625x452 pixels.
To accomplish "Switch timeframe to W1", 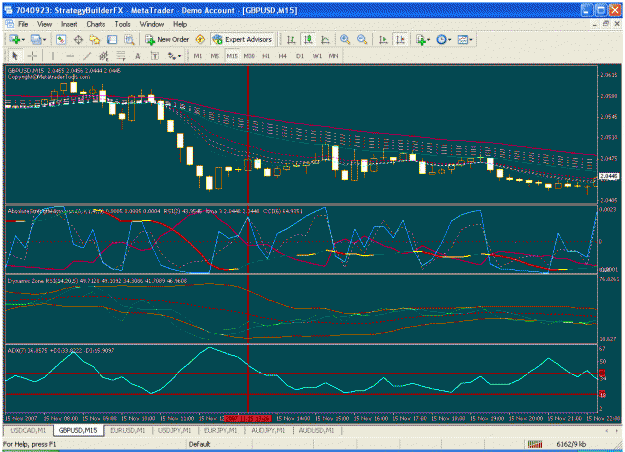I will tap(317, 56).
